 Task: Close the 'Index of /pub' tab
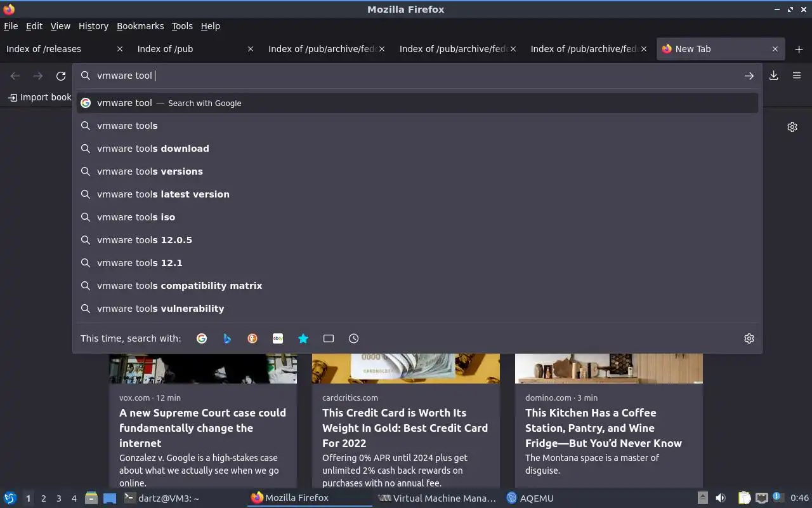(x=251, y=49)
